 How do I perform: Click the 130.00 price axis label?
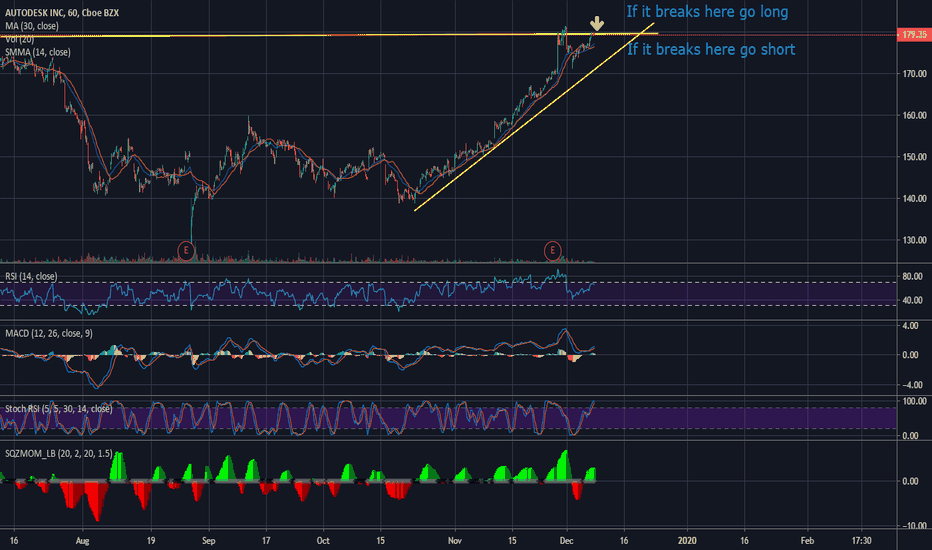pos(914,241)
